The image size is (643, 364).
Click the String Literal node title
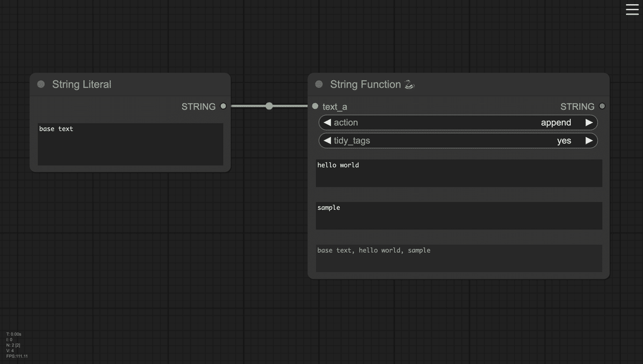[81, 84]
